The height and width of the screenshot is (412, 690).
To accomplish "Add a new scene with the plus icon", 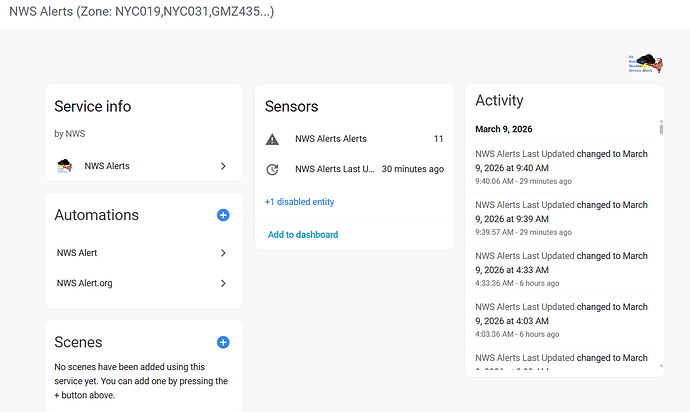I will pyautogui.click(x=223, y=342).
